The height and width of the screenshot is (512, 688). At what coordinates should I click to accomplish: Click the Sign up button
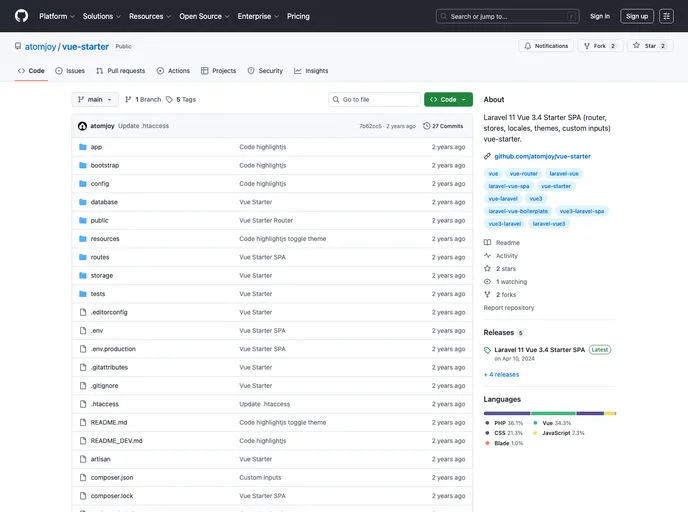click(x=637, y=16)
